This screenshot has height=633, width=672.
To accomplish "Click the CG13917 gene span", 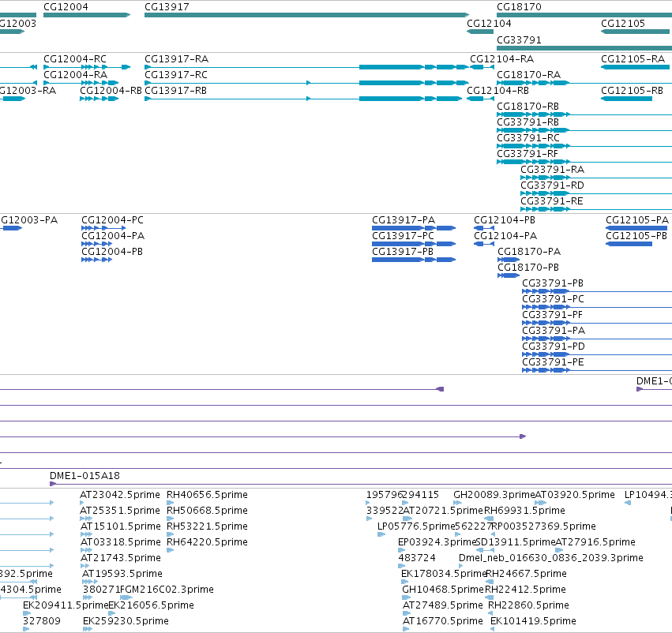I will point(306,15).
